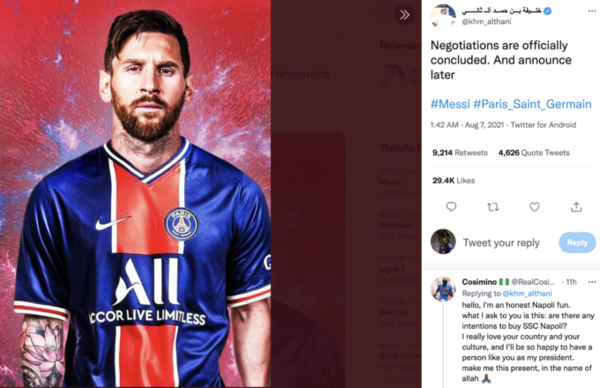View the 9,214 Retweets list
Viewport: 600px width, 388px height.
point(460,153)
